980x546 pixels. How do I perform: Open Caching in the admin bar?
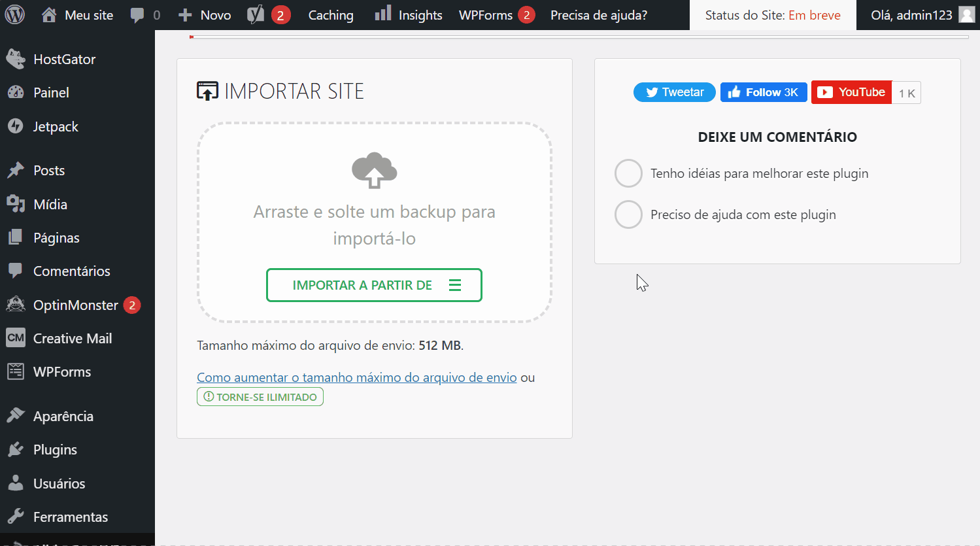[x=331, y=15]
